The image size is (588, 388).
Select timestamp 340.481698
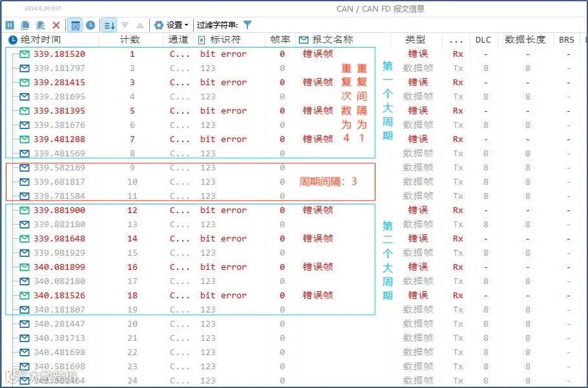(x=59, y=352)
